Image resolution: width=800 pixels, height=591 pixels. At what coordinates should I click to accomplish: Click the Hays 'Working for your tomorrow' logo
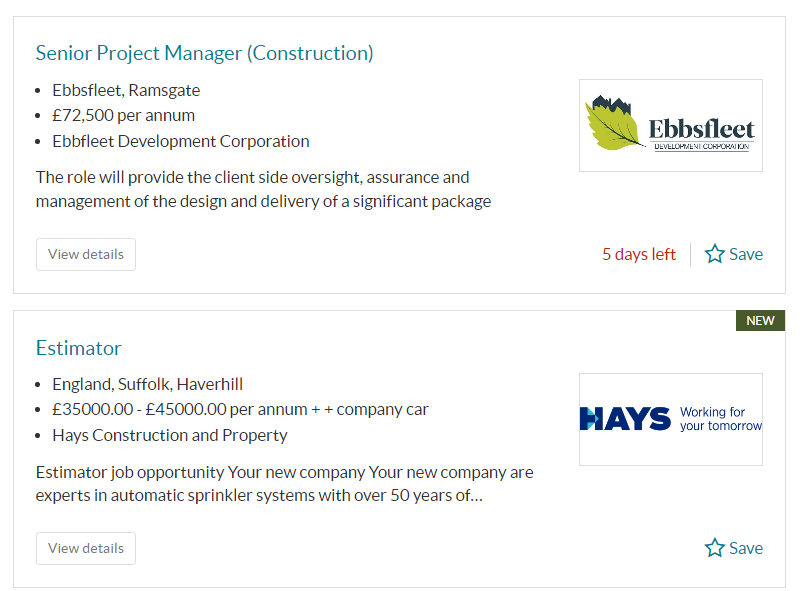click(x=670, y=419)
